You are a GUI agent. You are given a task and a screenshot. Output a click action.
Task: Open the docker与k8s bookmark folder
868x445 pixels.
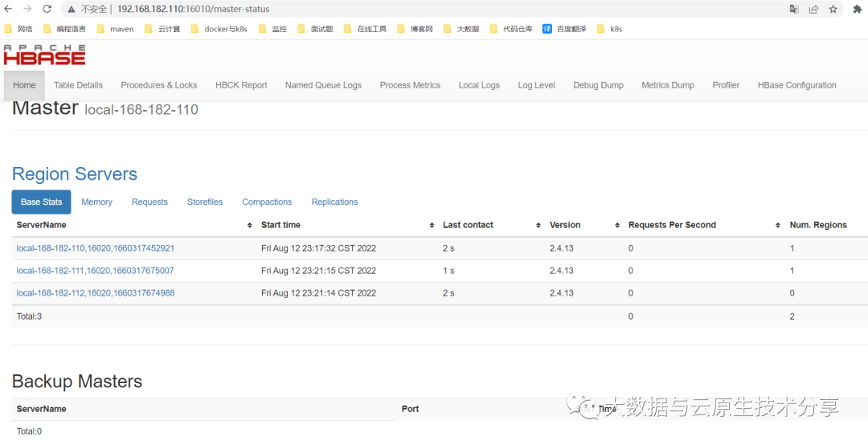(x=219, y=30)
